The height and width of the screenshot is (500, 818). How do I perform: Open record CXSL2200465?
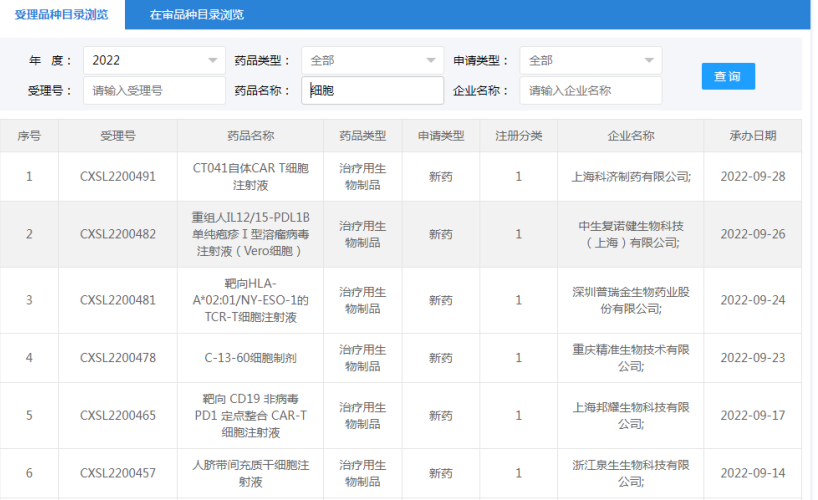[118, 416]
